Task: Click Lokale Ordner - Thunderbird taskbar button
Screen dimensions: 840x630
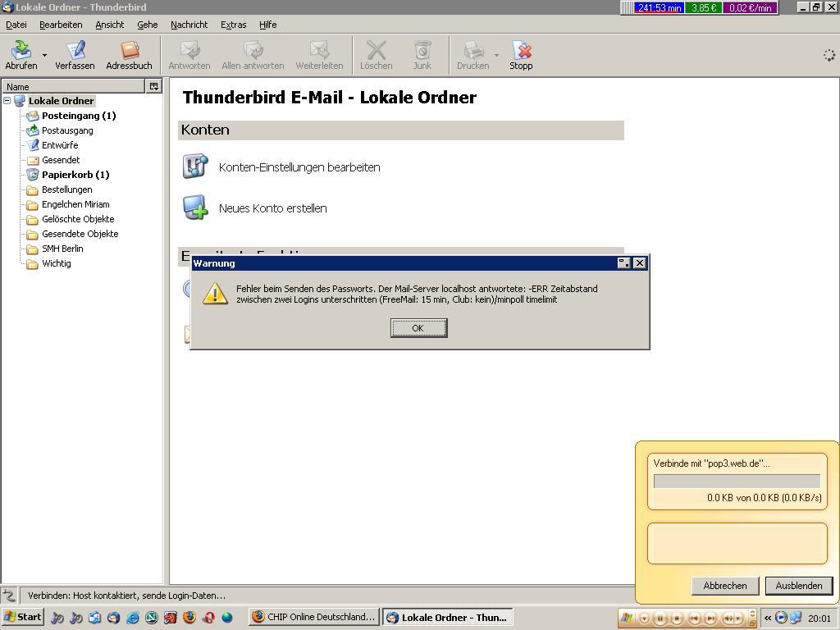Action: (448, 617)
